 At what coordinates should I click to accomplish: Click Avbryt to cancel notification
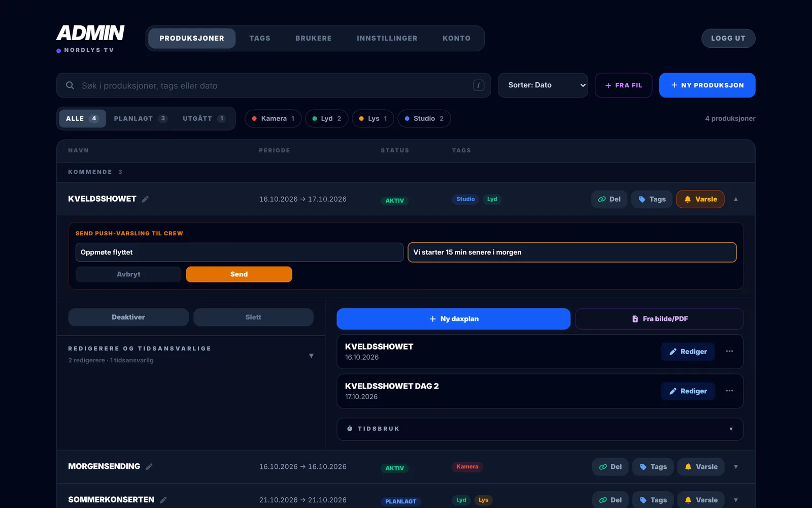128,274
